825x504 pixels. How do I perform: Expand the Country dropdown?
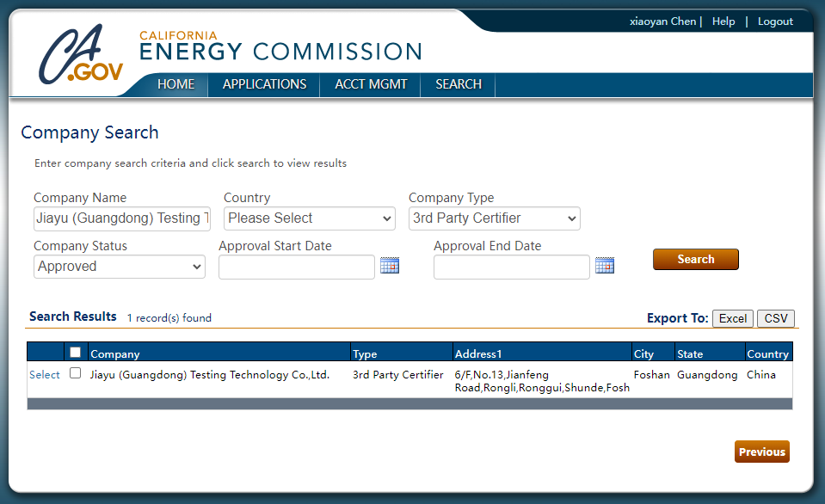click(309, 218)
